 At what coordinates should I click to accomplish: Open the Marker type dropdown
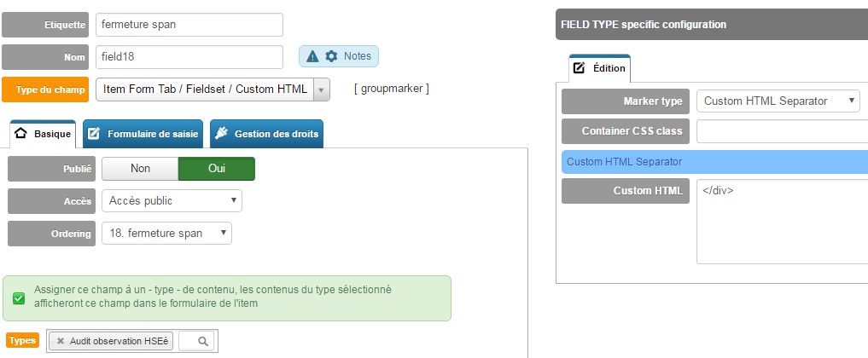pos(778,101)
